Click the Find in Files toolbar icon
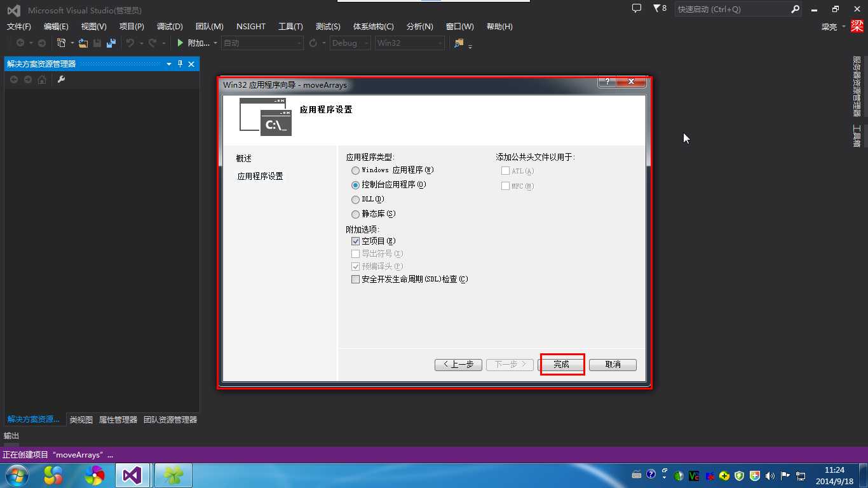The width and height of the screenshot is (868, 488). (459, 43)
